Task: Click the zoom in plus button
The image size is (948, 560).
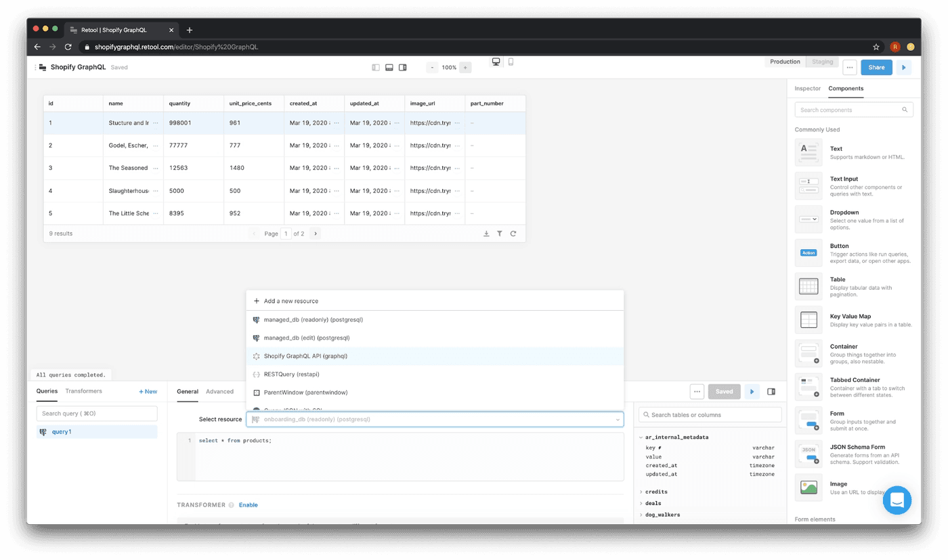Action: click(x=465, y=68)
